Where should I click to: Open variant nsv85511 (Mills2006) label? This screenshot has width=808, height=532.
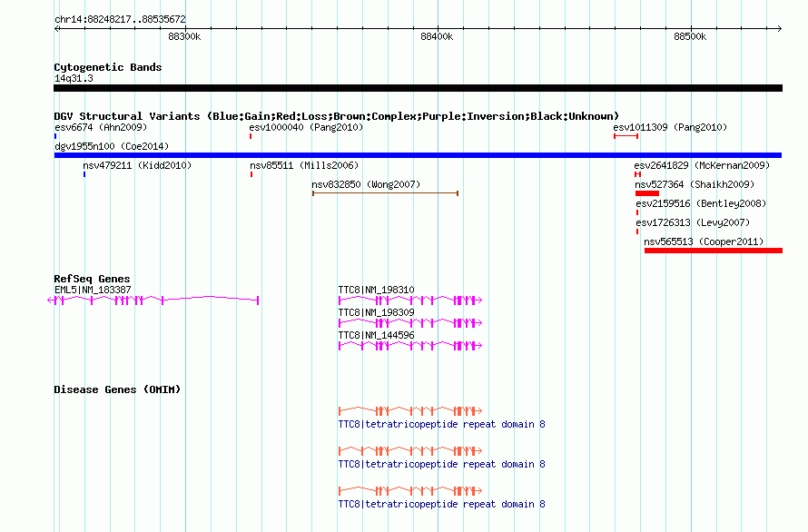tap(304, 165)
